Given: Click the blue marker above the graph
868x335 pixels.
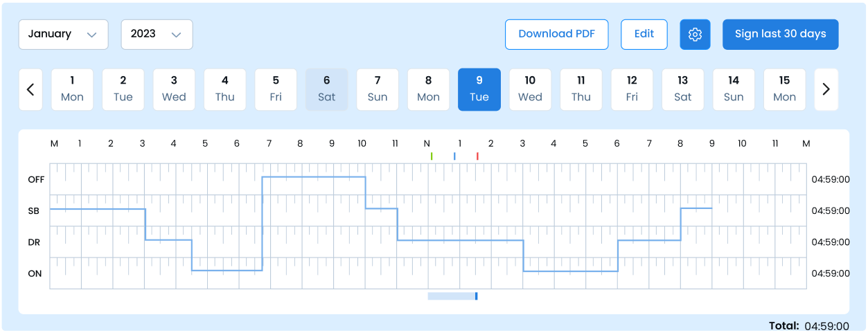Looking at the screenshot, I should 454,156.
